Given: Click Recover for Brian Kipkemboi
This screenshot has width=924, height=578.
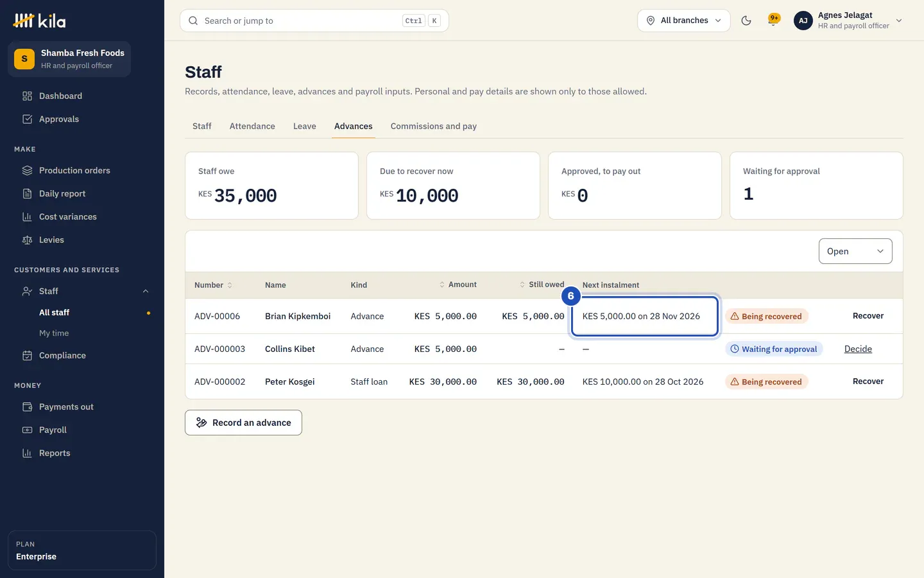Looking at the screenshot, I should pos(868,316).
